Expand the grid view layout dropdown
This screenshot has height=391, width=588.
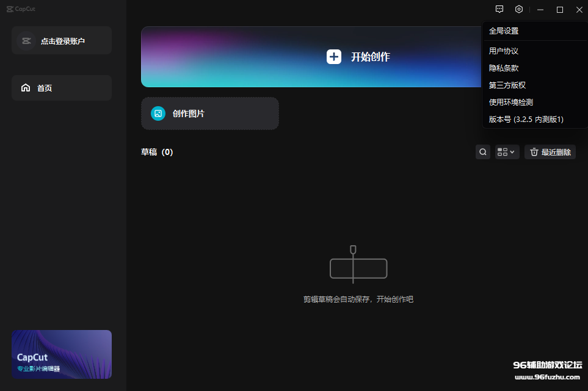[x=507, y=152]
